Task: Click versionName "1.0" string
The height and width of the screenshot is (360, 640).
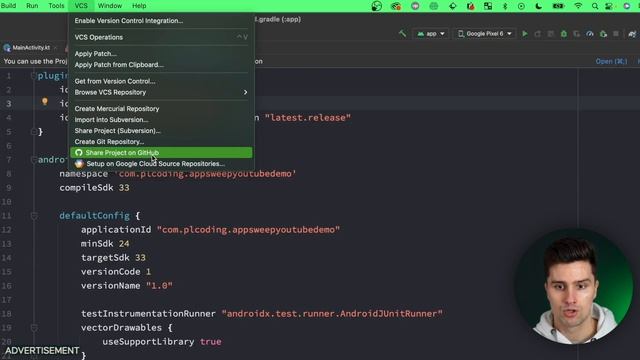Action: point(159,286)
